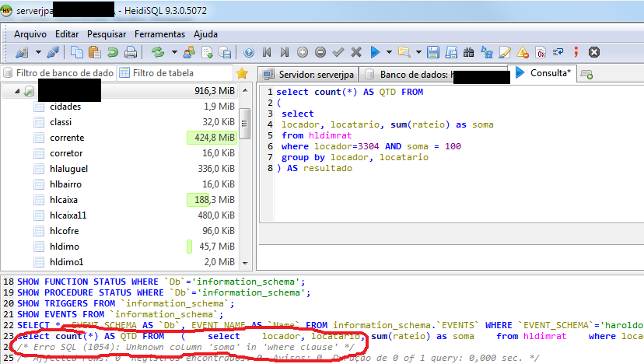
Task: Open the refresh button dropdown arrow
Action: pyautogui.click(x=174, y=52)
